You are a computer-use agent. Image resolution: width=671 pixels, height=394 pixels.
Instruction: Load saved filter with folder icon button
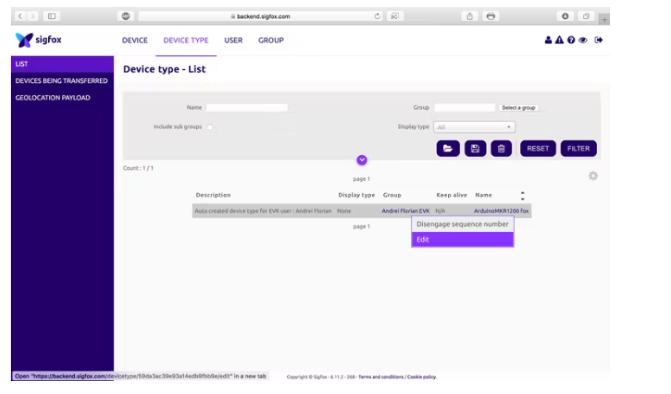click(448, 148)
